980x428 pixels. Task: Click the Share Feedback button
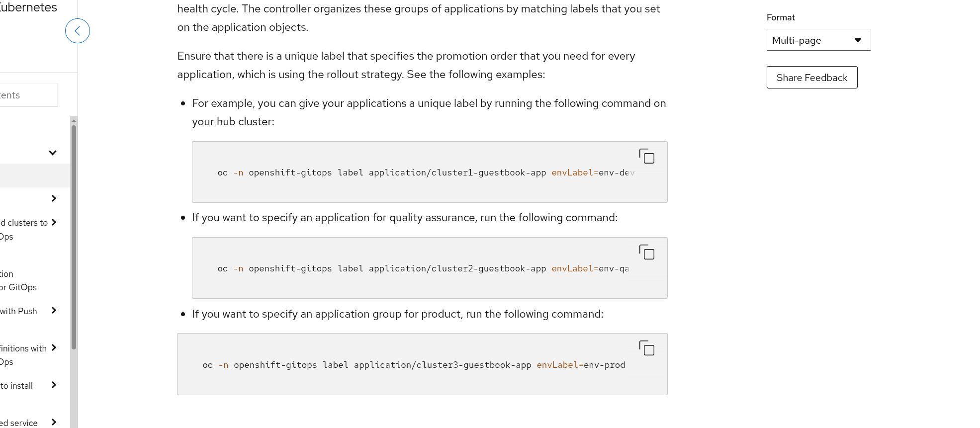pos(811,78)
